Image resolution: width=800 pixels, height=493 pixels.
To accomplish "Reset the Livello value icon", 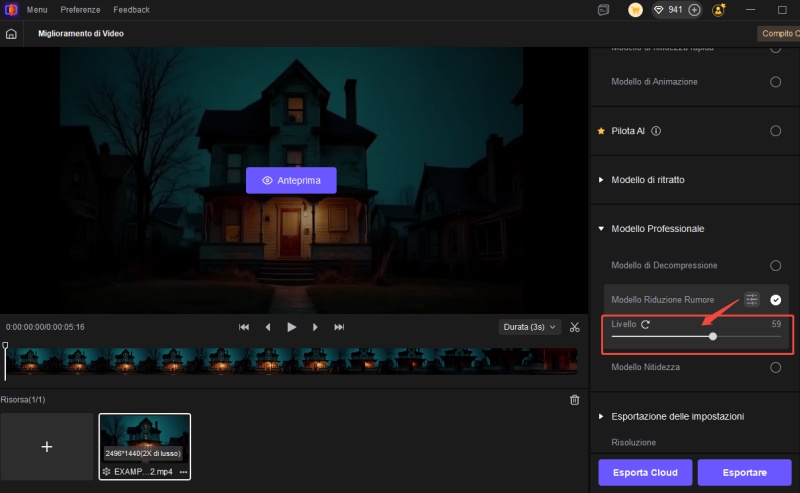I will coord(645,324).
